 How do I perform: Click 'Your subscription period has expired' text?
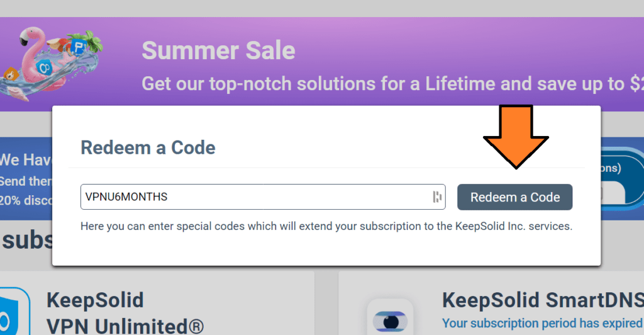543,324
